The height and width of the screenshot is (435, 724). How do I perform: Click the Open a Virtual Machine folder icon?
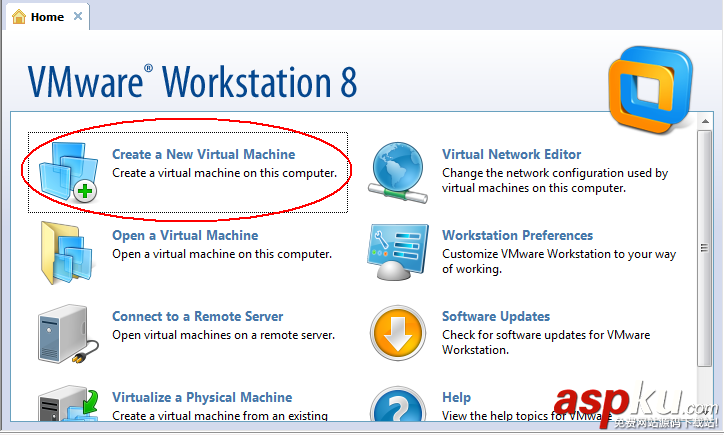coord(68,253)
